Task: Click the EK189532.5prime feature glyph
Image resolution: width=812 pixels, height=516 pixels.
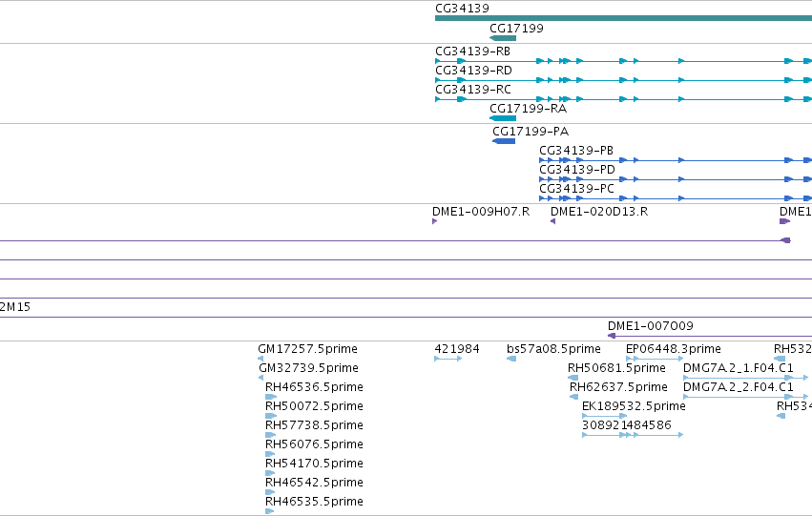Action: pyautogui.click(x=604, y=416)
